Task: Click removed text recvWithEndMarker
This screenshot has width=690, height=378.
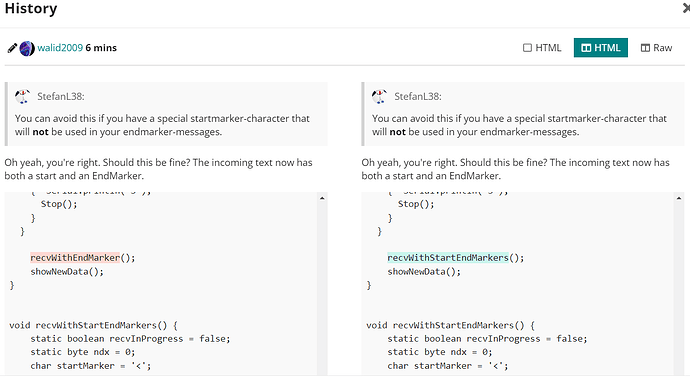Action: click(x=75, y=258)
